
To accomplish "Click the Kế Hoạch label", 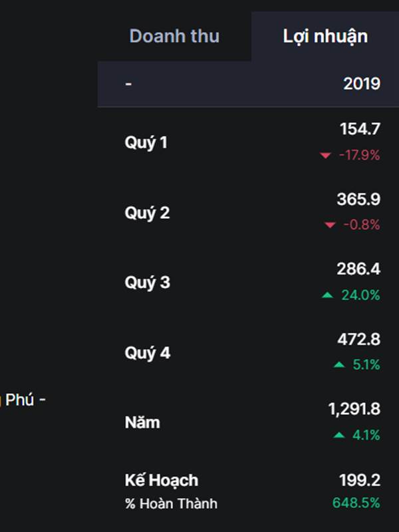I will click(161, 480).
